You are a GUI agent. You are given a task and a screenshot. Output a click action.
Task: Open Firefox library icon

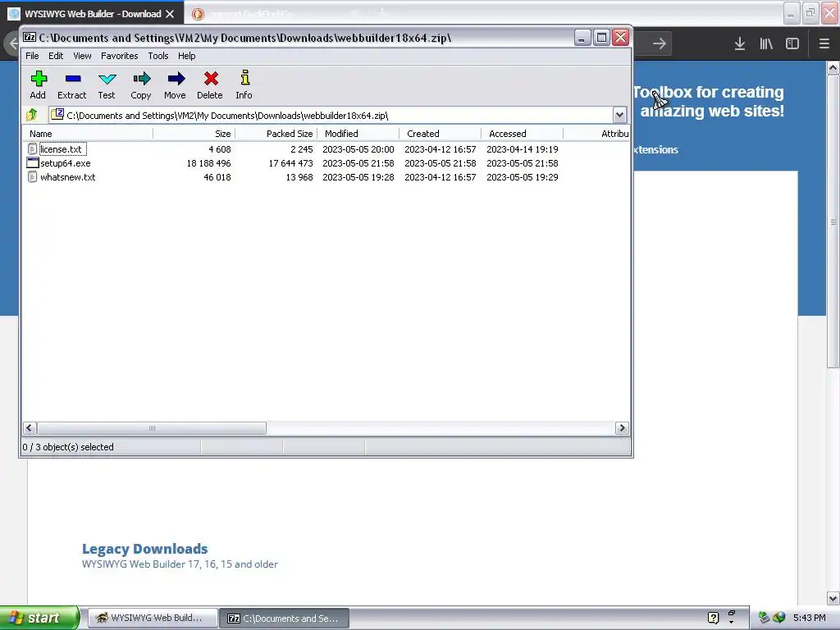(x=766, y=44)
